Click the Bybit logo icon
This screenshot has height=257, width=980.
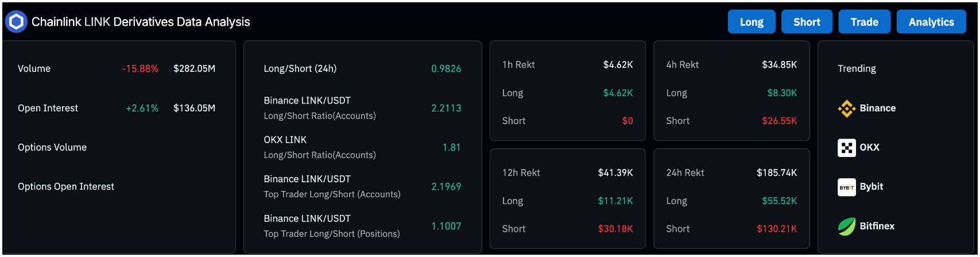(847, 187)
